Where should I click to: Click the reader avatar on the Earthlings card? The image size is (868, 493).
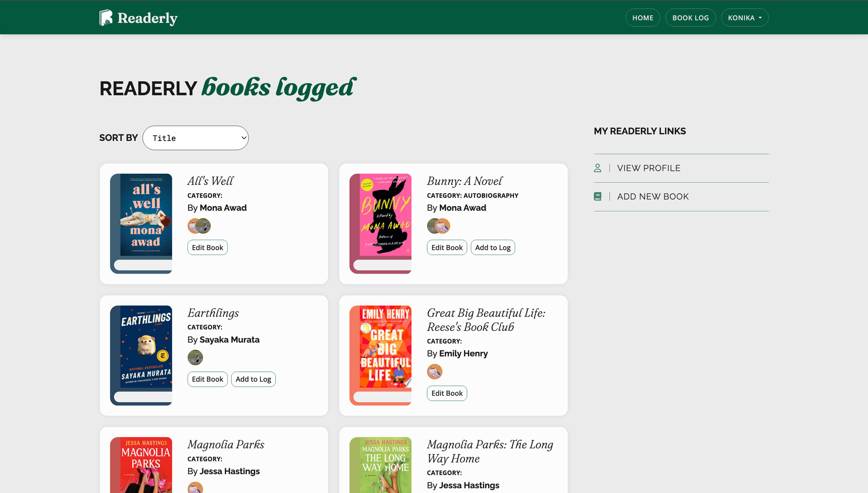click(195, 357)
